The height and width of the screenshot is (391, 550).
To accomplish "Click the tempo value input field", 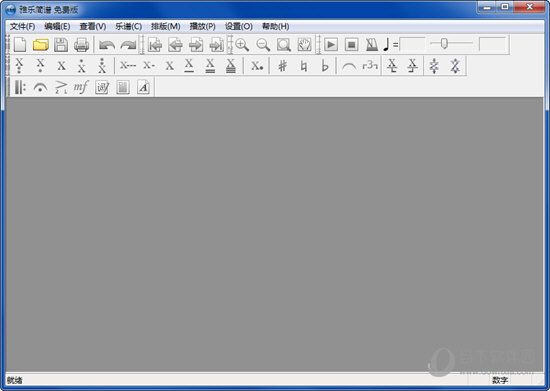I will [x=412, y=45].
